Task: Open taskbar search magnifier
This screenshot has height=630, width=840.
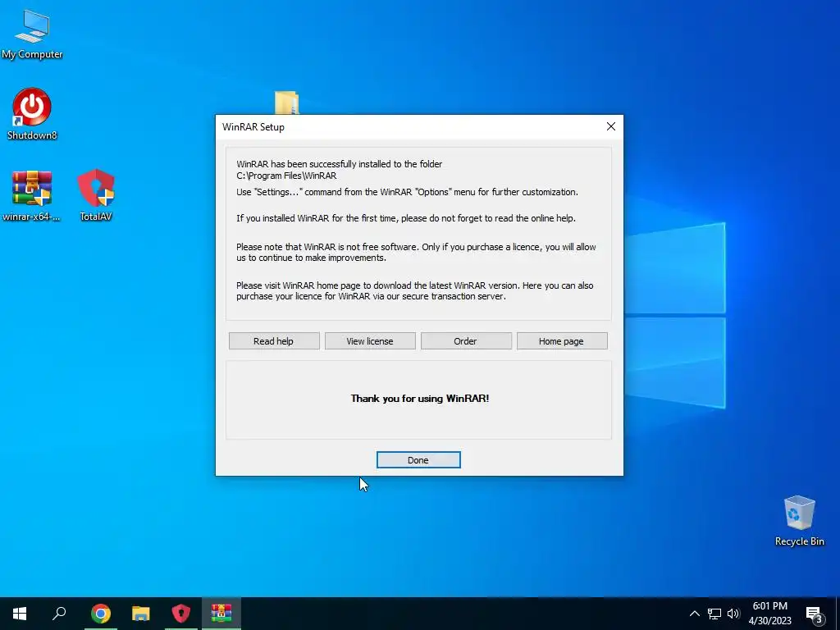Action: click(x=59, y=614)
